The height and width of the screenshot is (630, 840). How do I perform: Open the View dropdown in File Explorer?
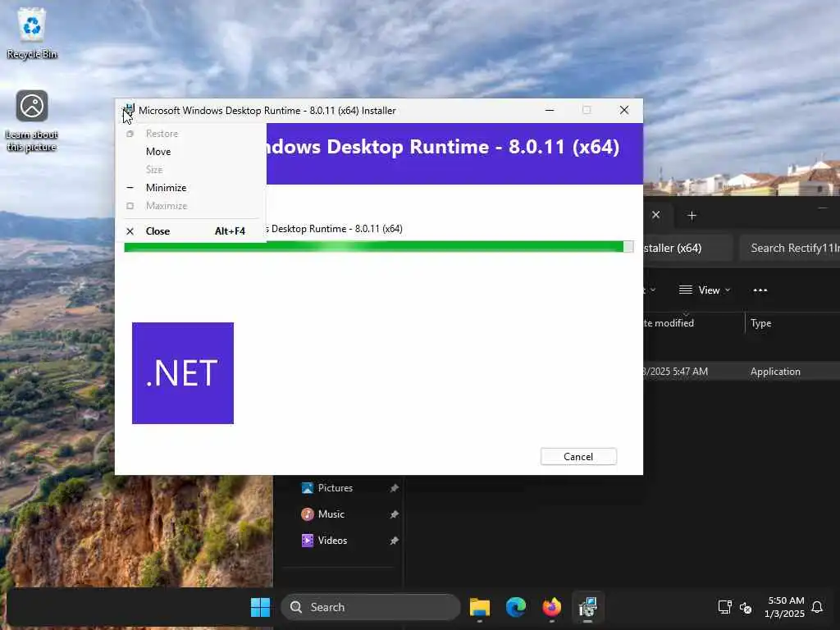[x=704, y=290]
